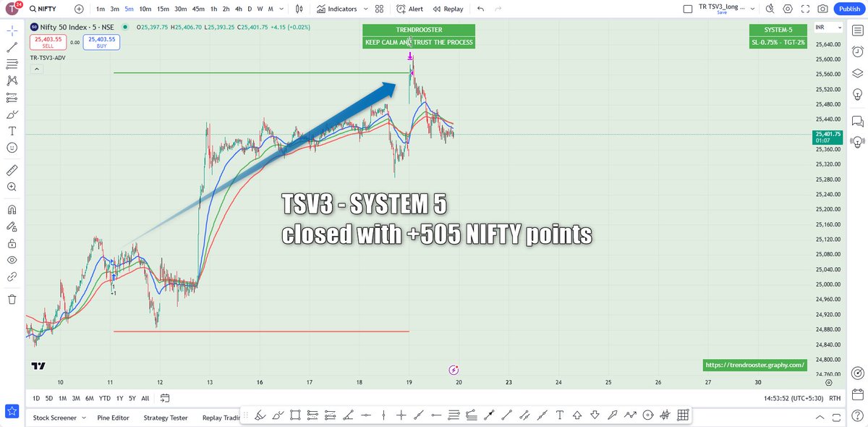Select the D daily timeframe
Viewport: 868px width, 427px height.
point(250,9)
